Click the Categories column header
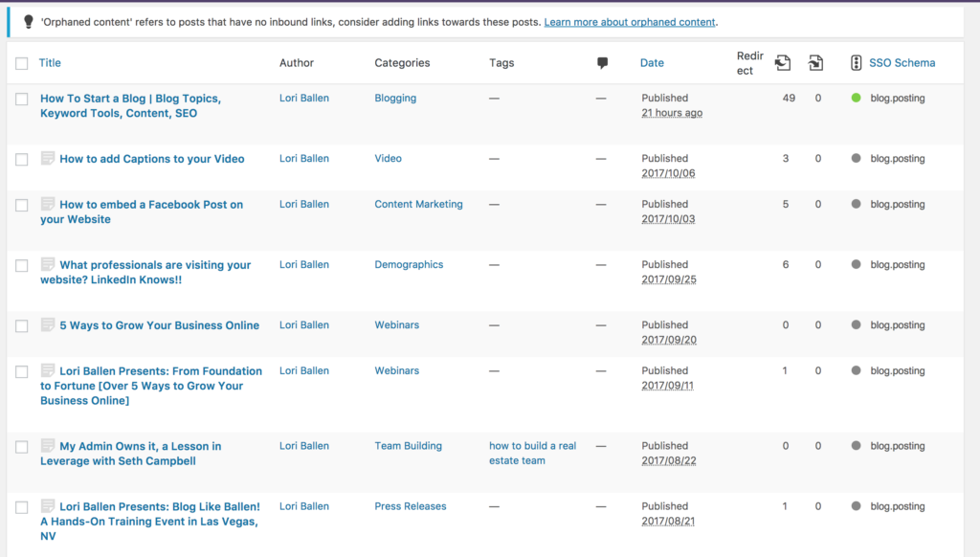The height and width of the screenshot is (557, 980). pyautogui.click(x=402, y=62)
